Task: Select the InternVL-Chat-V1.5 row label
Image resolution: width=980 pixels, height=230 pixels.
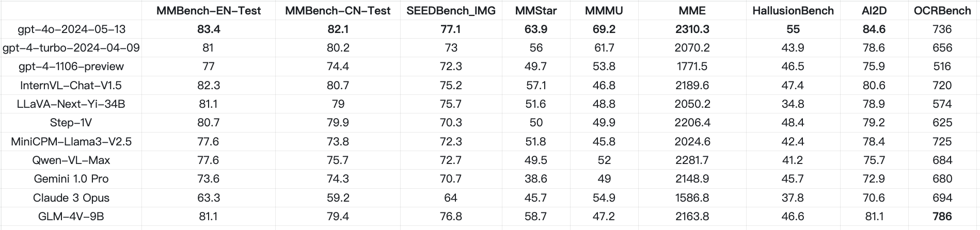Action: (71, 86)
